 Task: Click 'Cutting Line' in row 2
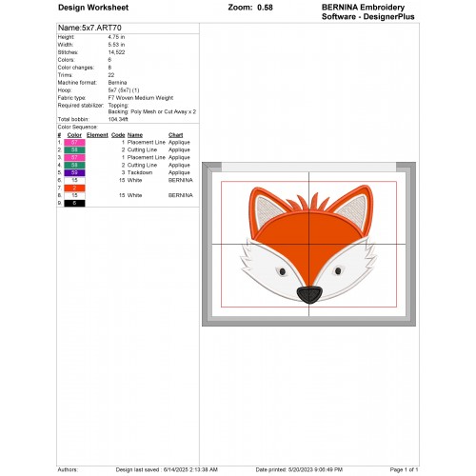142,150
